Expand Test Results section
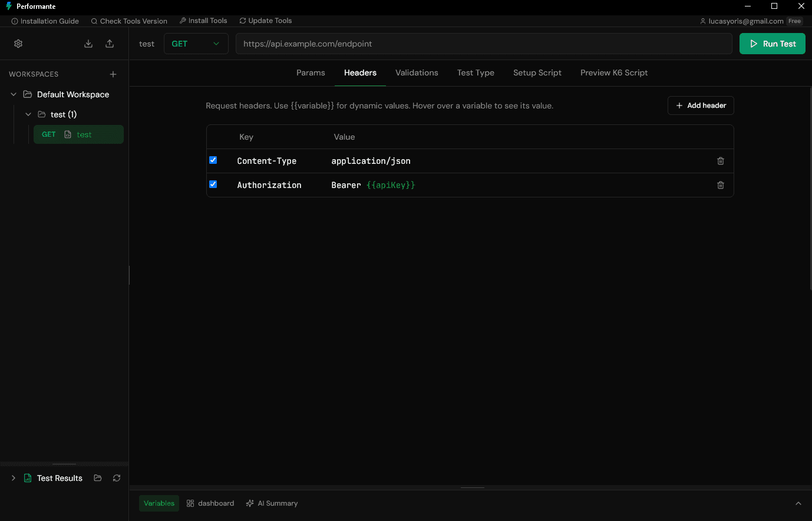Viewport: 812px width, 521px height. pyautogui.click(x=13, y=478)
